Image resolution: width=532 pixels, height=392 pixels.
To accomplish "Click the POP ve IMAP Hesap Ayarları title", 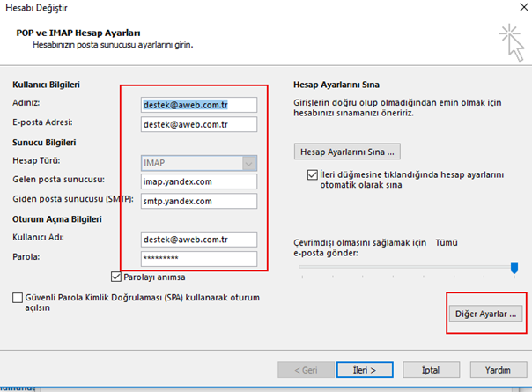I will click(78, 33).
